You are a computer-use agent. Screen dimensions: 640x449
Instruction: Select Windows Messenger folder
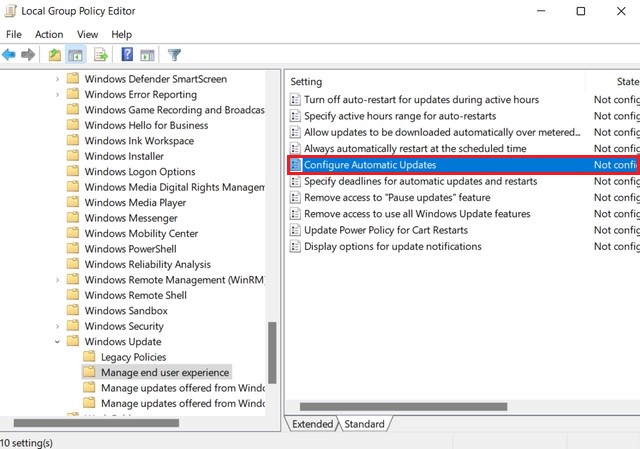[x=122, y=218]
